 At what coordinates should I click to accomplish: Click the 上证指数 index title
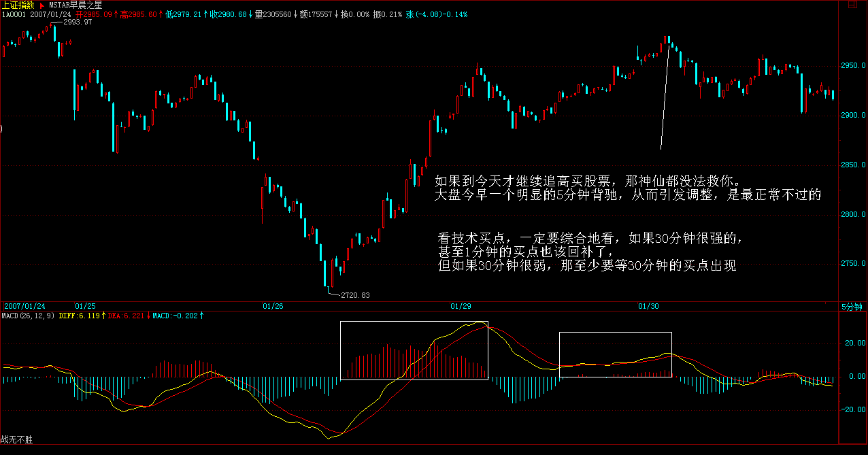tap(17, 5)
